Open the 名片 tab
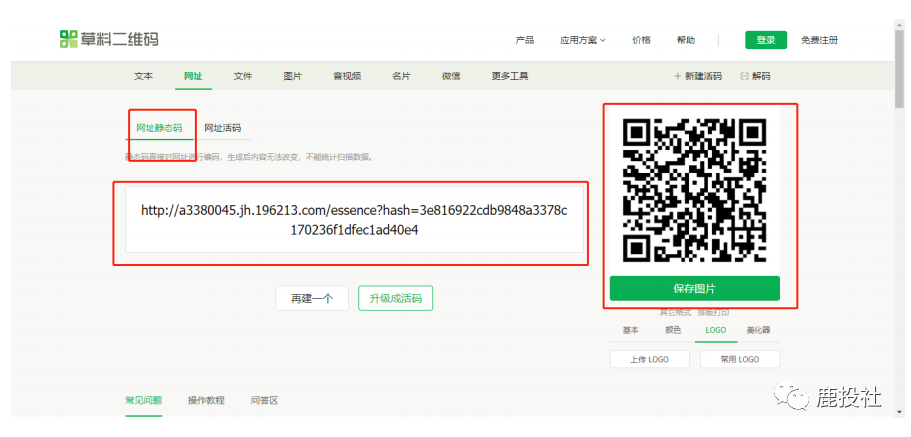This screenshot has width=911, height=437. pyautogui.click(x=401, y=76)
